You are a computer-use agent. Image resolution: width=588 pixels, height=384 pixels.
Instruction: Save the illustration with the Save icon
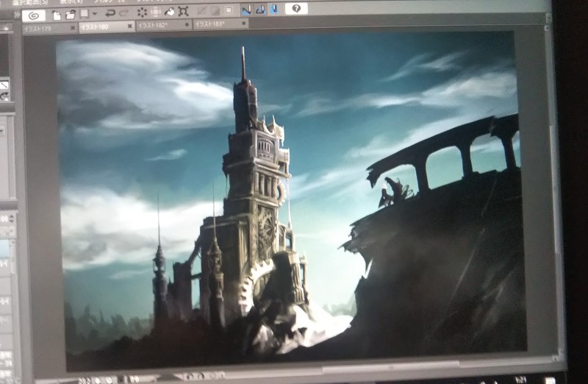(x=85, y=14)
